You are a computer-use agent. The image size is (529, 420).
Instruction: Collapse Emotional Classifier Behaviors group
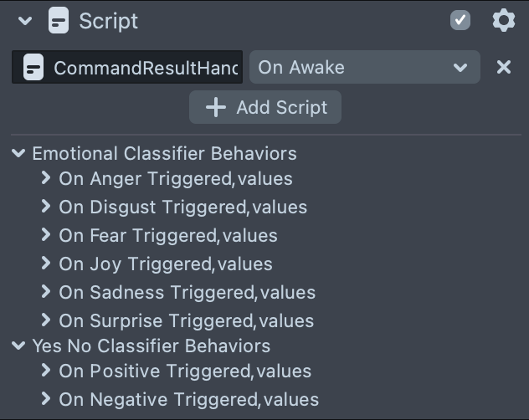coord(18,153)
